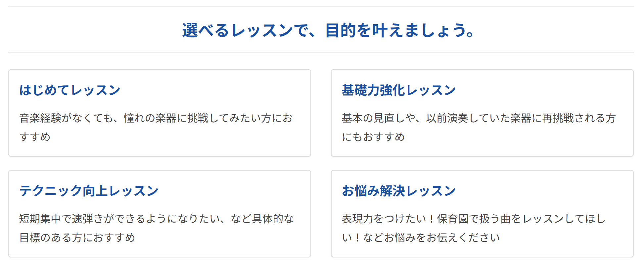Click the main heading 選べるレッスンで、目的を叶えましょう。
The width and height of the screenshot is (644, 265).
pyautogui.click(x=328, y=30)
